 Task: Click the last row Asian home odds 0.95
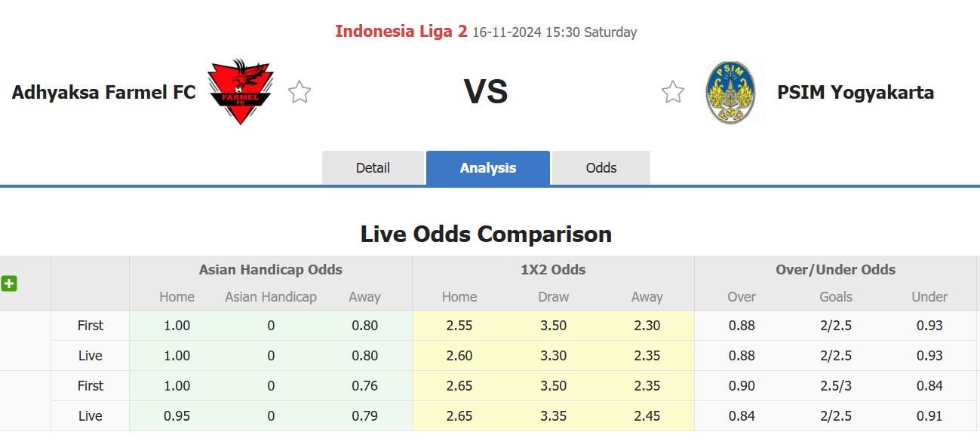[177, 415]
